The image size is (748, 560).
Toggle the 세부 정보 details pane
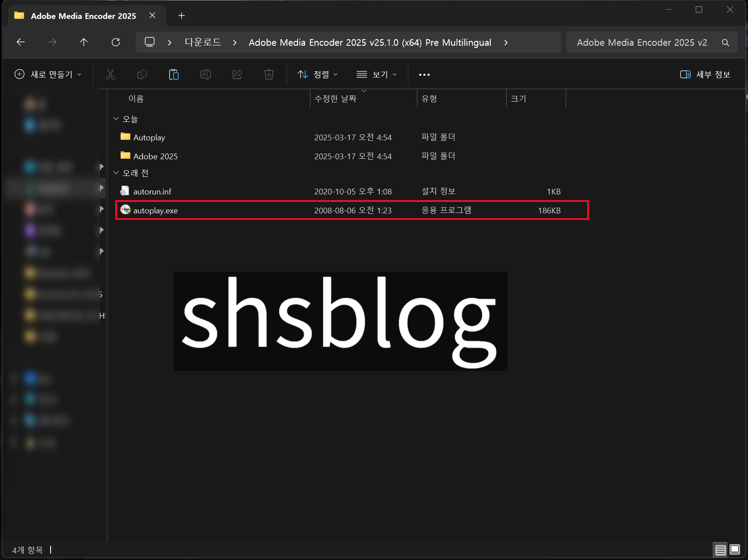[705, 74]
